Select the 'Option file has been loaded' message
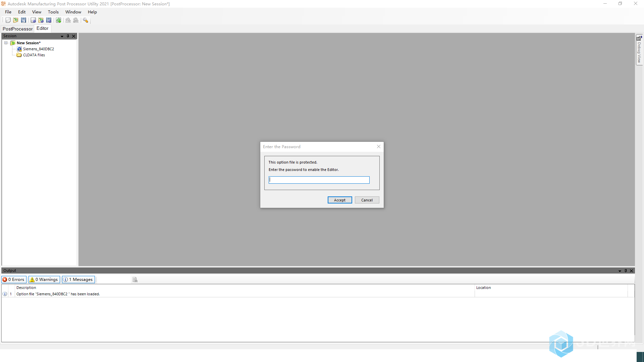This screenshot has width=644, height=362. [58, 294]
